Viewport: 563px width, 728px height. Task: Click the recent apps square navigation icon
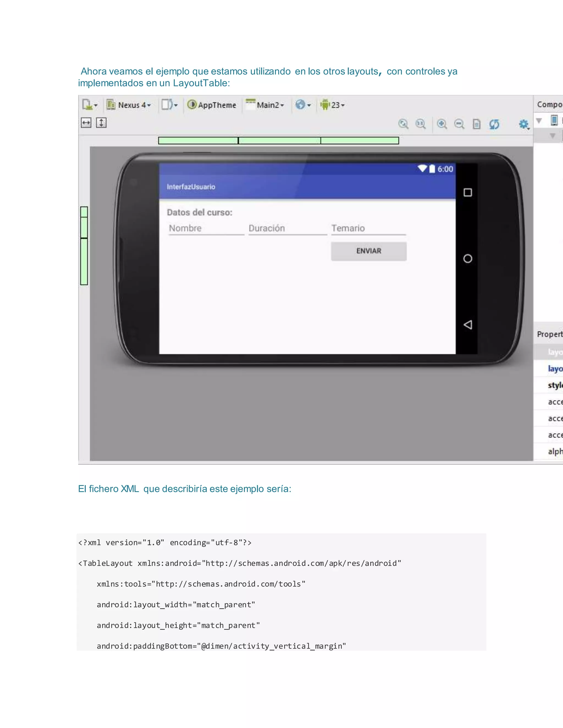click(x=468, y=193)
